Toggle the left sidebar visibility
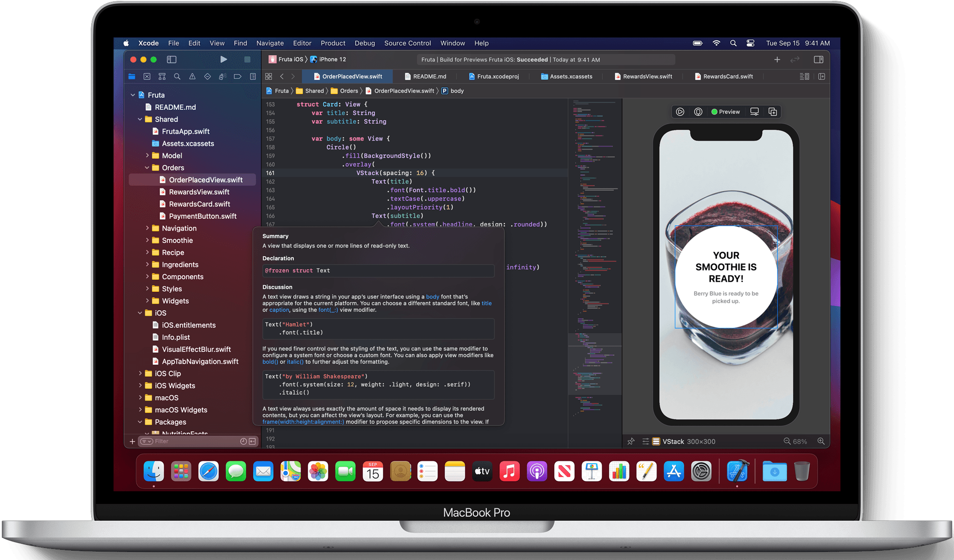954x560 pixels. [171, 59]
